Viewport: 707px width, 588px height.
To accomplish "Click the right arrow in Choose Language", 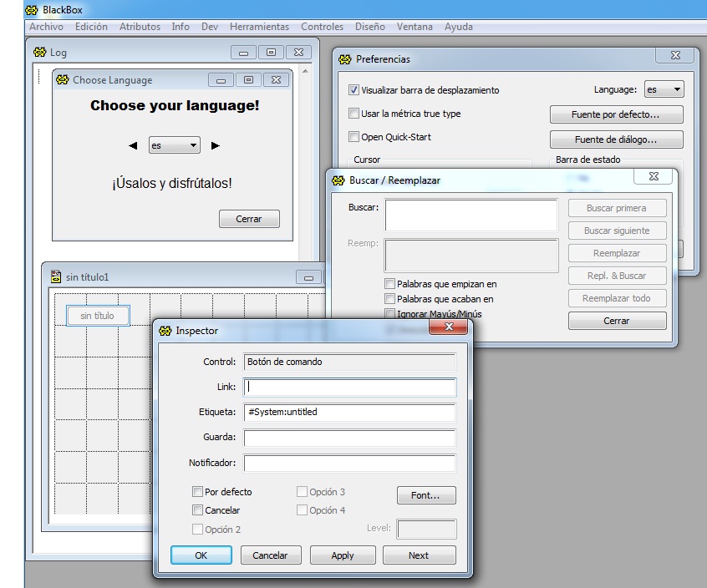I will tap(215, 145).
